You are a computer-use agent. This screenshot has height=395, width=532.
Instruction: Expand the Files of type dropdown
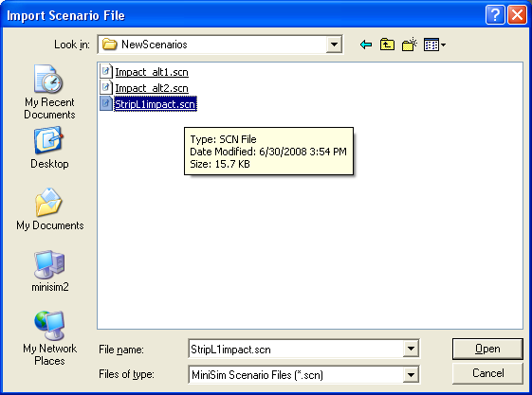411,375
